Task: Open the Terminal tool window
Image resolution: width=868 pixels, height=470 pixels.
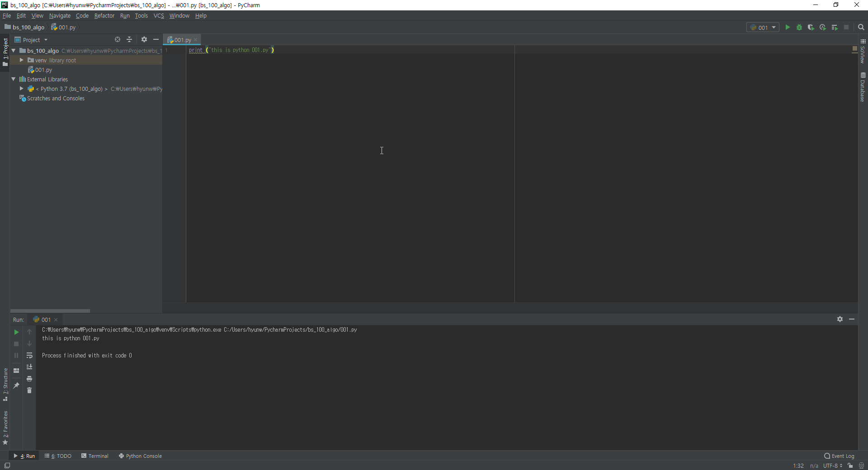Action: [95, 456]
